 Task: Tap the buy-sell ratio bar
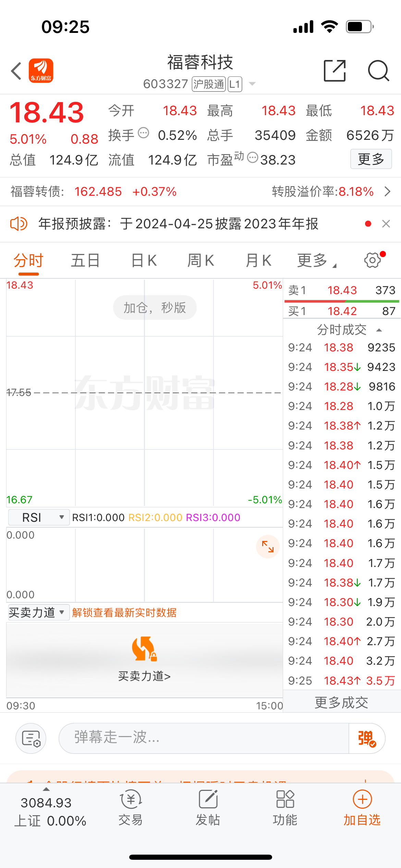(342, 301)
